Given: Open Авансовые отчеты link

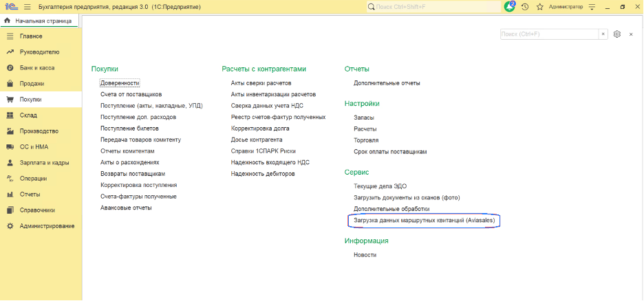Looking at the screenshot, I should (126, 208).
